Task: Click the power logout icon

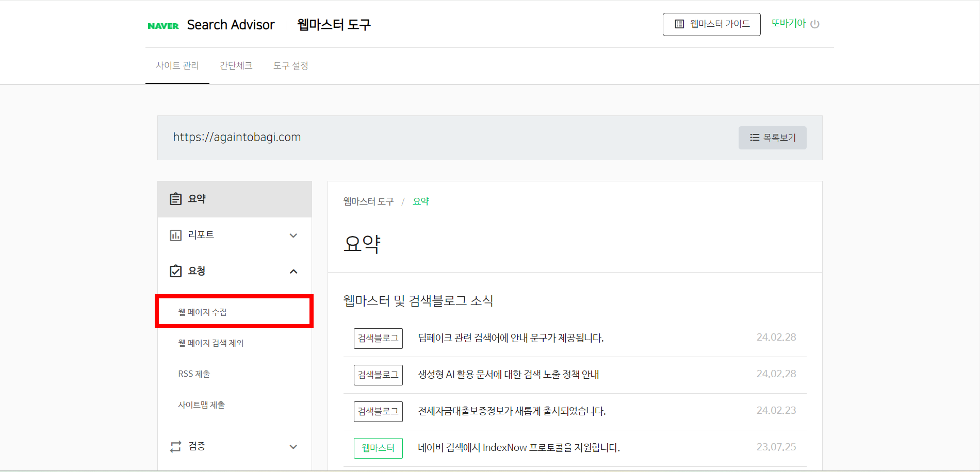Action: 815,24
